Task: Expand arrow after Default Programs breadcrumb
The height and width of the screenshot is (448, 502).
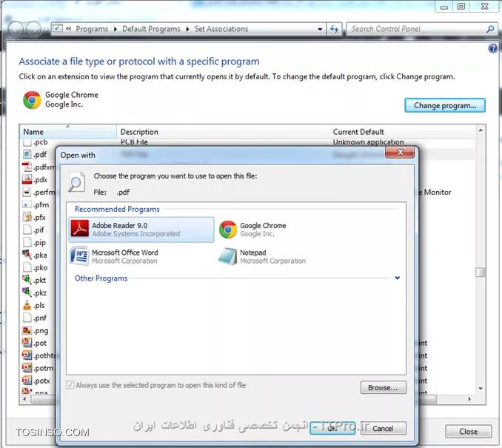Action: 187,29
